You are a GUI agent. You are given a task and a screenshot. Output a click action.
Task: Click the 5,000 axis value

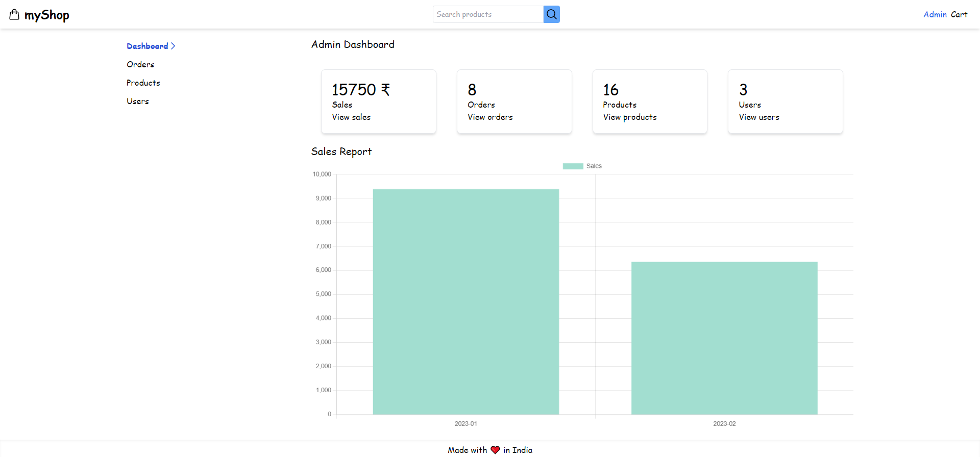click(323, 294)
